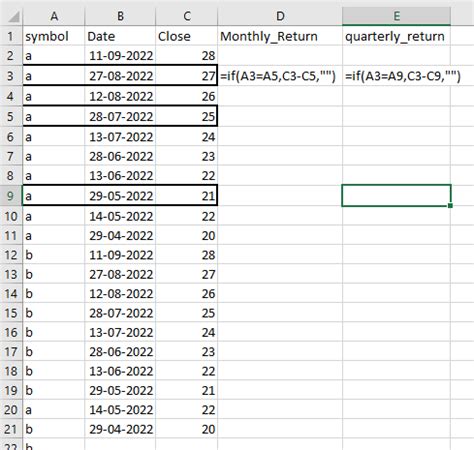Screen dimensions: 474x450
Task: Select row 1 header
Action: pyautogui.click(x=11, y=36)
